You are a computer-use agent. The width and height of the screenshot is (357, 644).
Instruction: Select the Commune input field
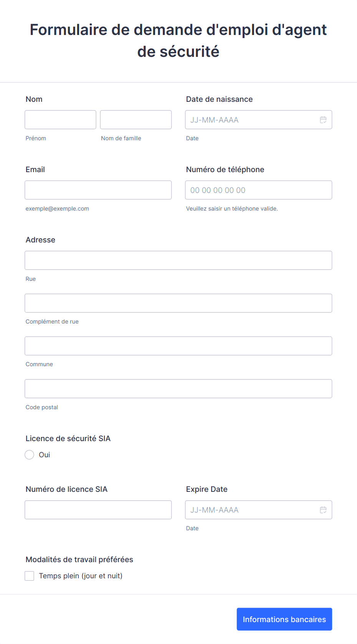pos(178,346)
